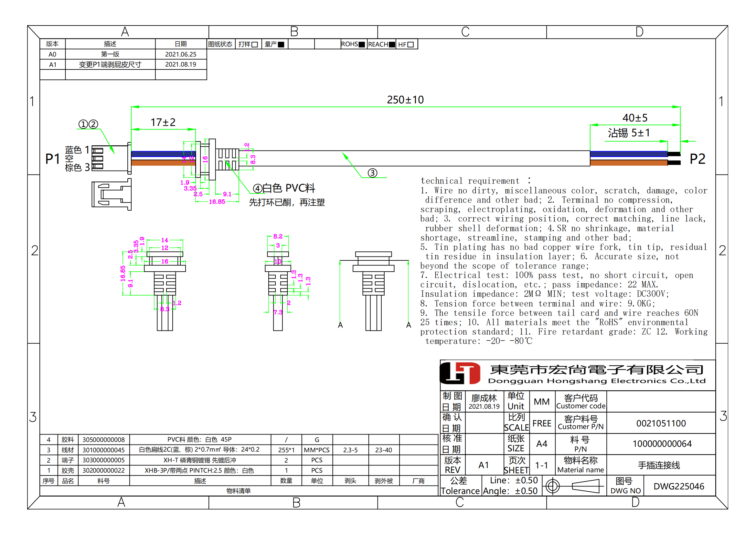The width and height of the screenshot is (756, 534).
Task: Click drawing number DWG225046
Action: [679, 486]
